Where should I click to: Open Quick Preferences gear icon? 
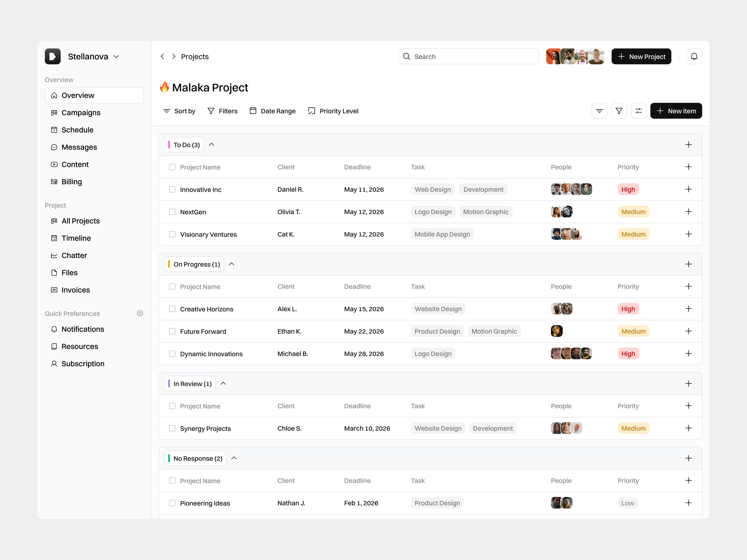coord(140,313)
